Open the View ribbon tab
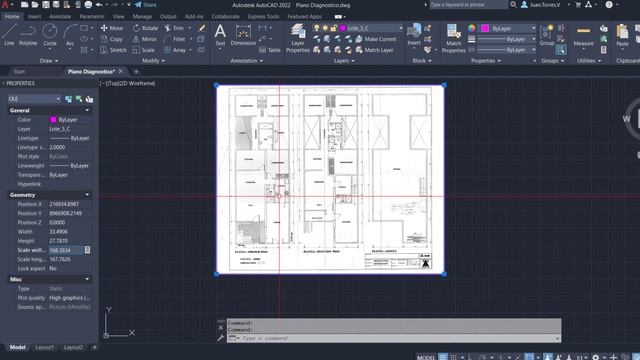 tap(118, 16)
